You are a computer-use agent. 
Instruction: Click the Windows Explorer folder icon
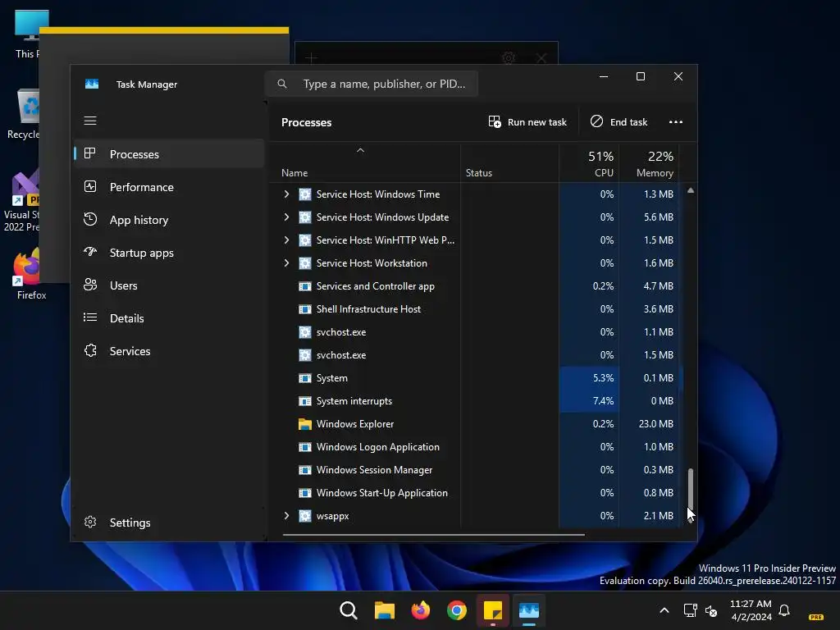click(305, 424)
